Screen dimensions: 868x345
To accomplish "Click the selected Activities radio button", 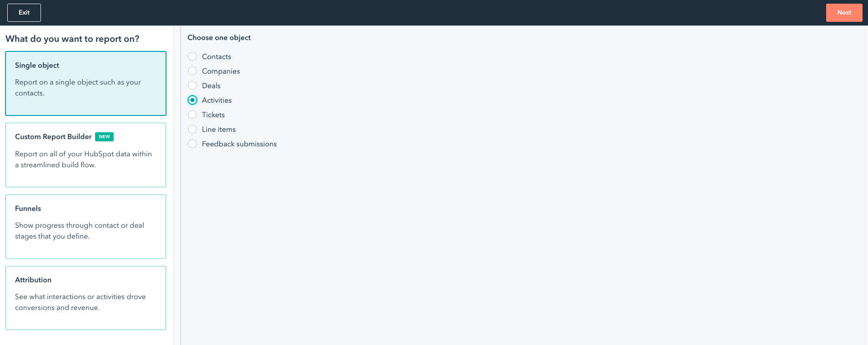I will tap(192, 100).
